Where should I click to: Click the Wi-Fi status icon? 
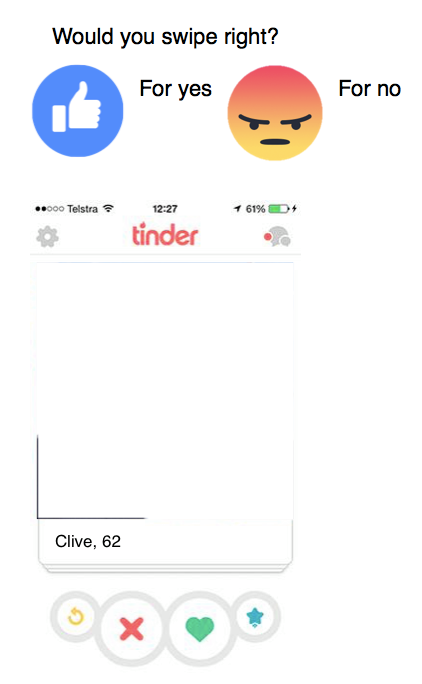(x=108, y=209)
